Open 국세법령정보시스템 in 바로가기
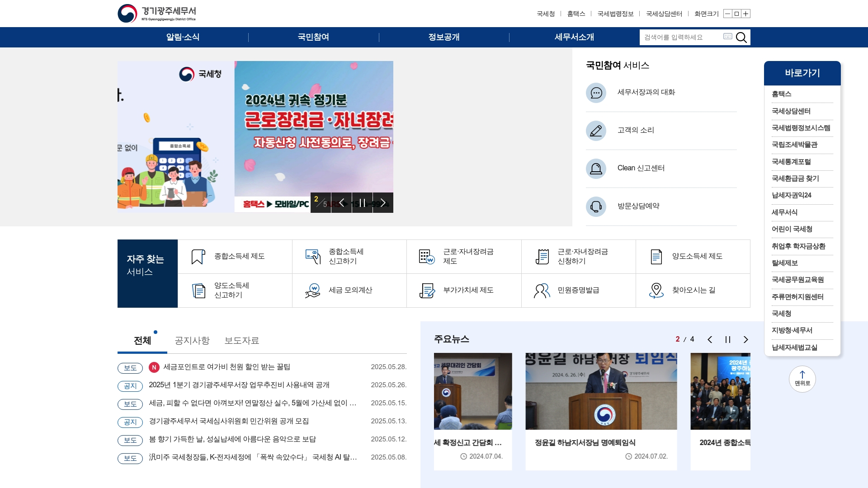 click(801, 128)
